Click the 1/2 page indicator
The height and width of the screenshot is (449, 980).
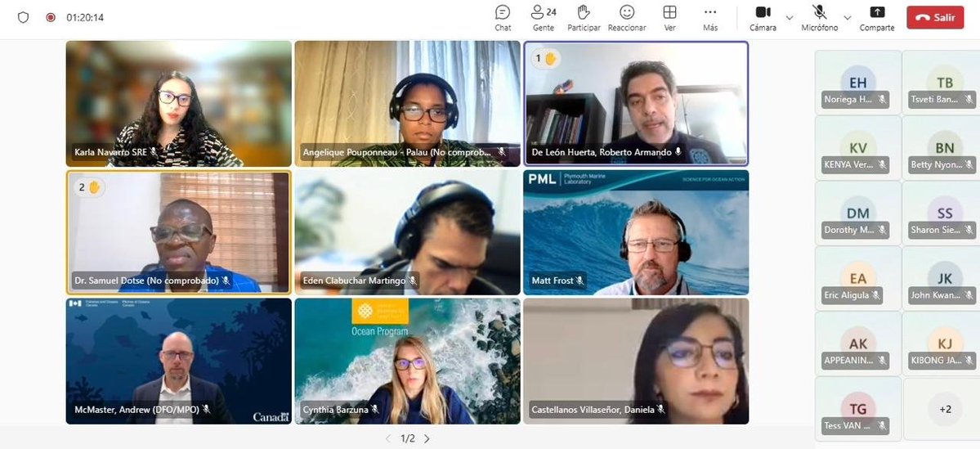pyautogui.click(x=408, y=439)
